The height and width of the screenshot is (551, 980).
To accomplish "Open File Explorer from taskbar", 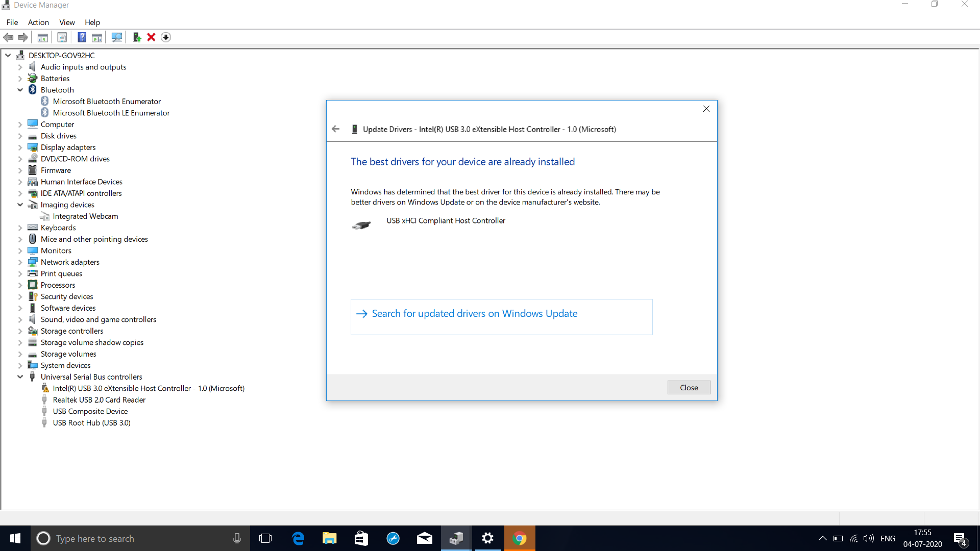I will [330, 538].
